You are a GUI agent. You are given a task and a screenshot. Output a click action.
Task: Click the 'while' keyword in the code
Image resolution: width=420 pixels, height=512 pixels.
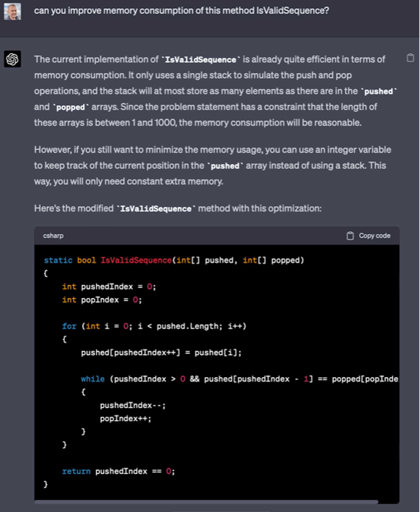point(93,379)
